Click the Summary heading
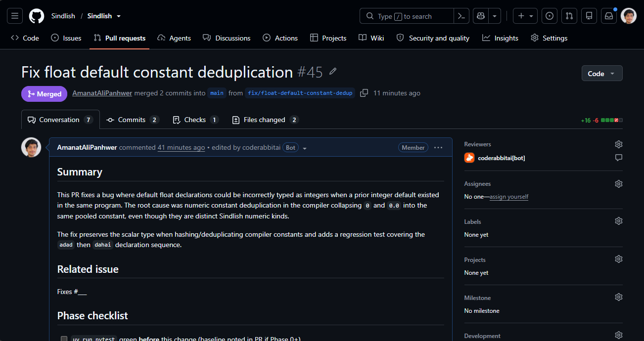Viewport: 644px width, 341px height. coord(80,172)
